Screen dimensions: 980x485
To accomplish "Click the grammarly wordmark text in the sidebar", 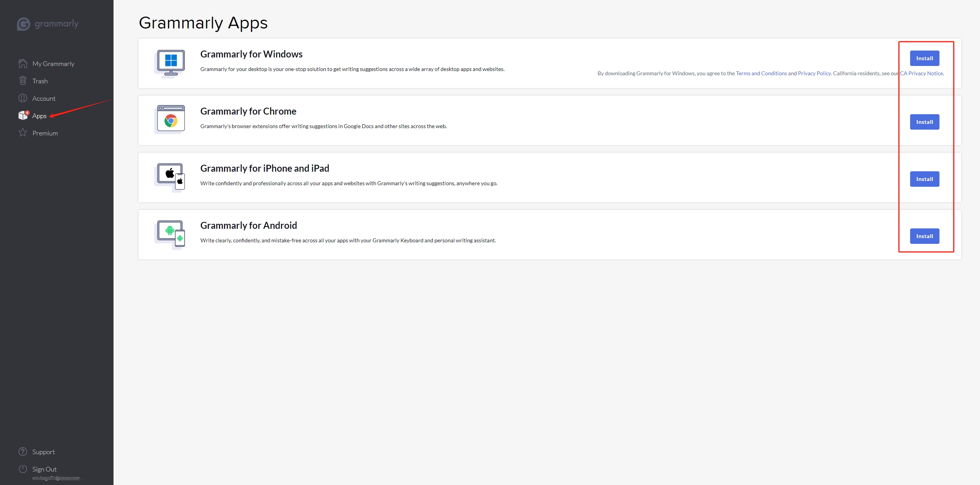I will [x=57, y=24].
